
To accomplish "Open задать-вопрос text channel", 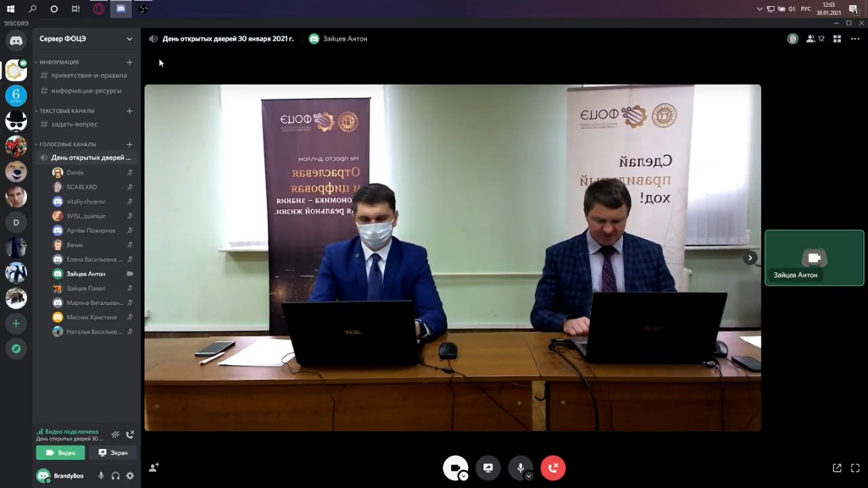I will (86, 125).
